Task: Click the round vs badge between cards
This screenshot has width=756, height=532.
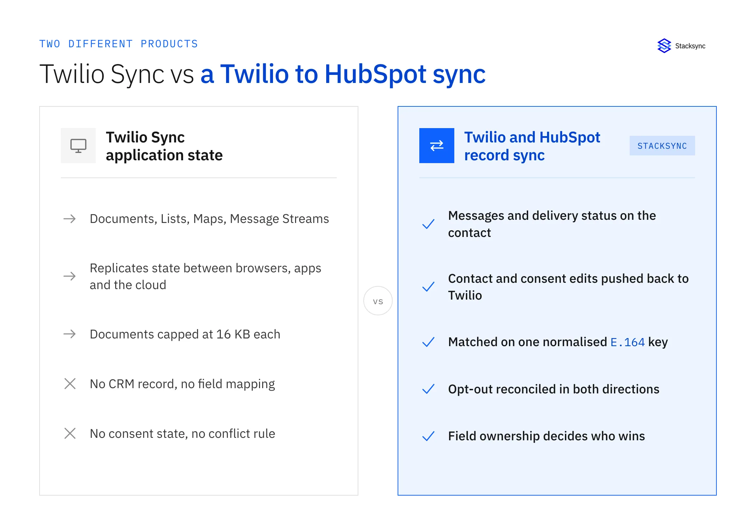Action: click(378, 301)
